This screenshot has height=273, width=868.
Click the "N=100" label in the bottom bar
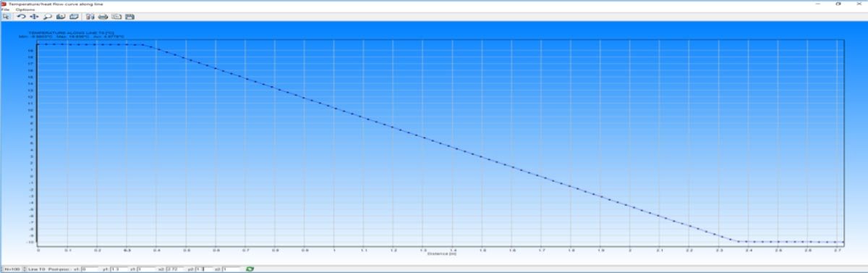pyautogui.click(x=12, y=269)
